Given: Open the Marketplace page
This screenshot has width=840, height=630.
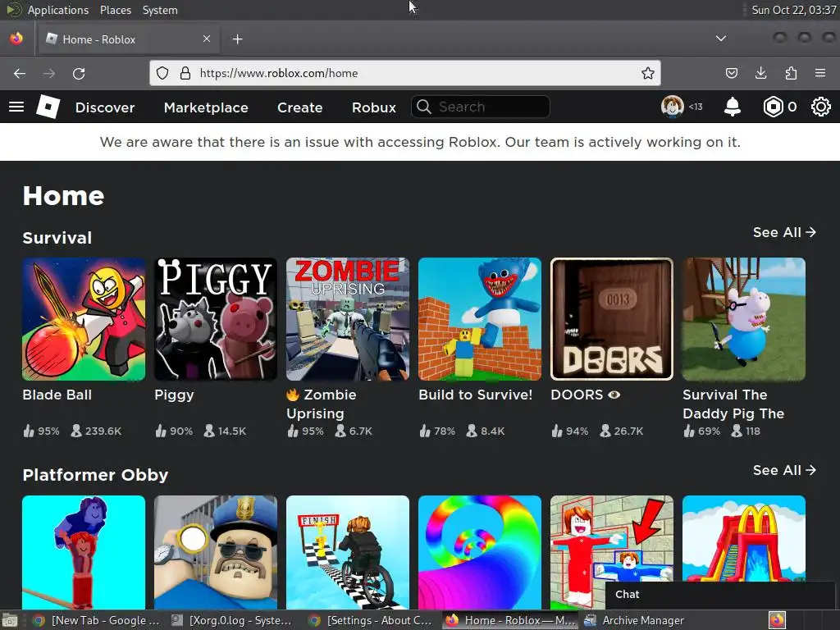Looking at the screenshot, I should pos(206,107).
